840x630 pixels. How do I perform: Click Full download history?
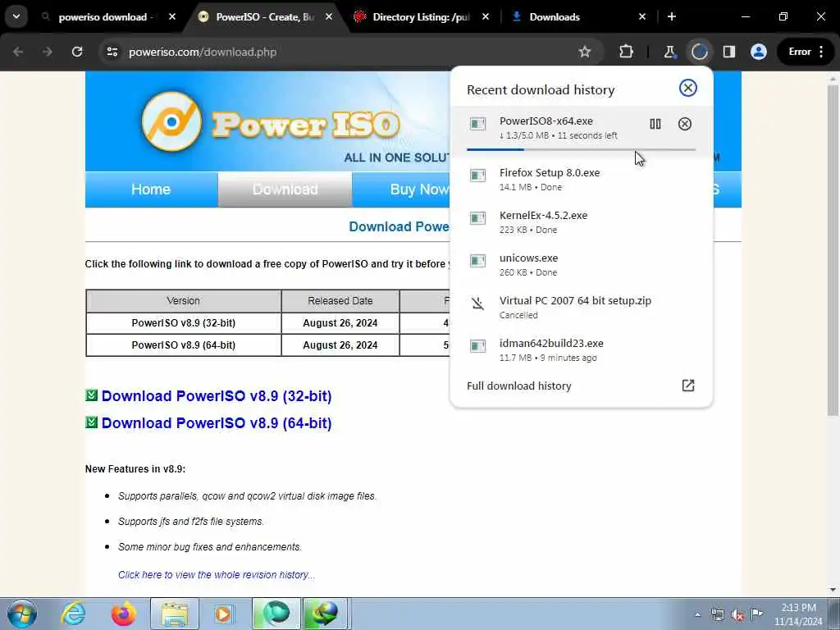pyautogui.click(x=519, y=386)
